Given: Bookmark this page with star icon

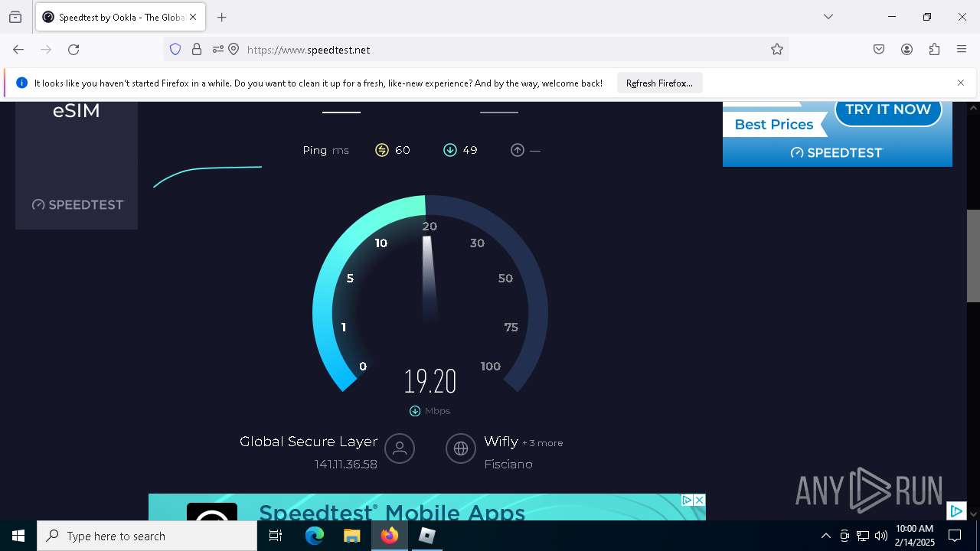Looking at the screenshot, I should (777, 49).
